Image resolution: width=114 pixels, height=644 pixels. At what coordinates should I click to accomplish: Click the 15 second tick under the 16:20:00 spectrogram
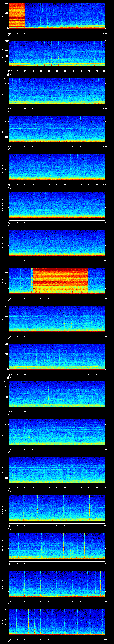(33, 260)
